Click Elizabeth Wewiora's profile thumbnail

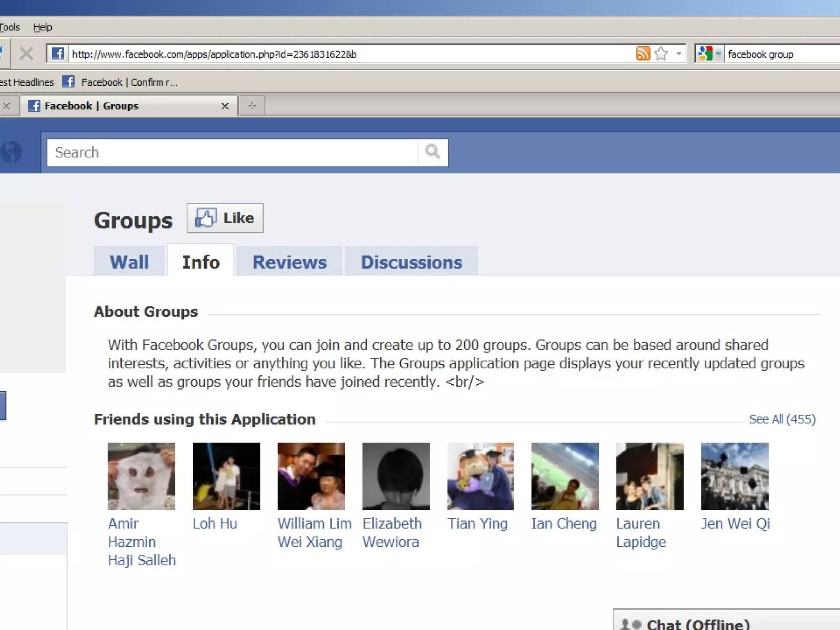coord(396,476)
